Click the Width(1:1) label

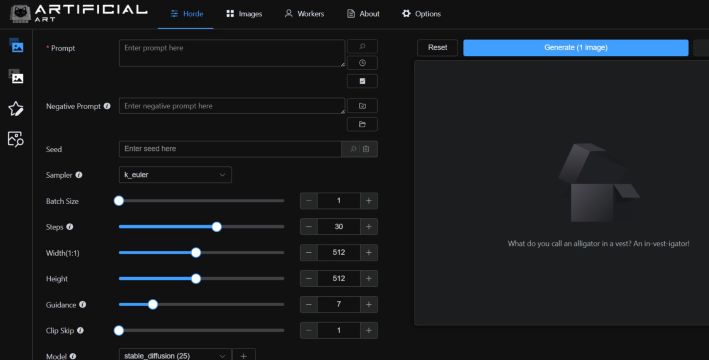tap(62, 253)
